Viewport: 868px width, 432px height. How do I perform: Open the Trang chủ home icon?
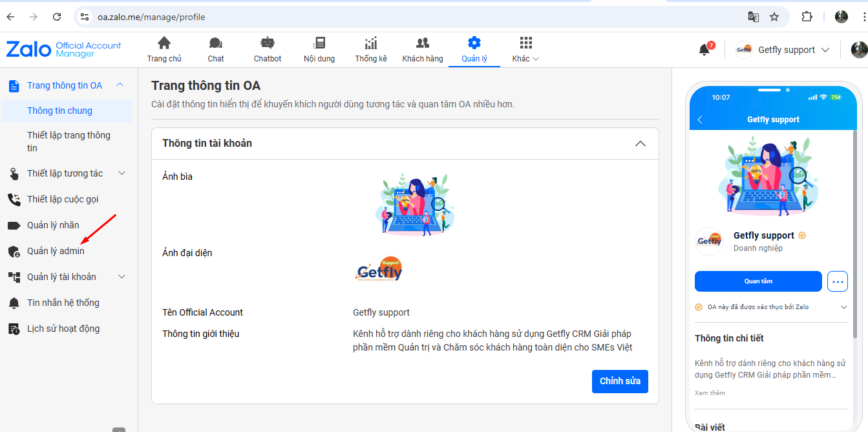click(164, 43)
